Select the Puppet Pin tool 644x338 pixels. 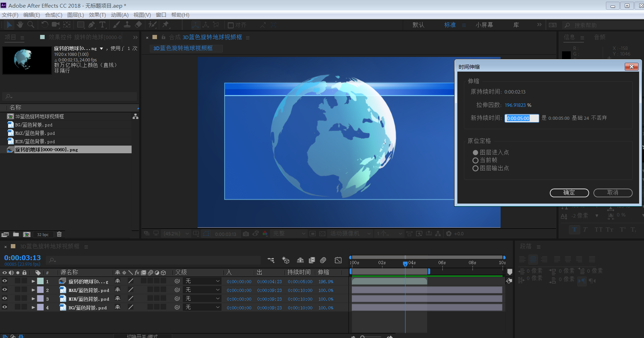coord(165,24)
